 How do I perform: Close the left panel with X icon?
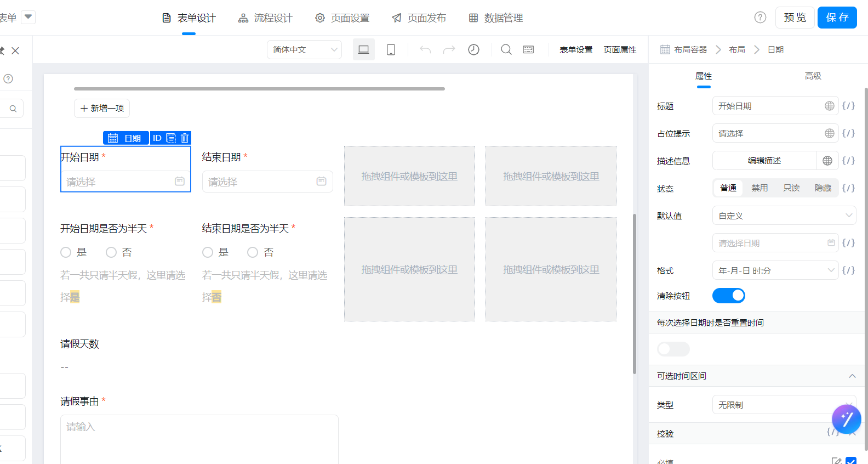pyautogui.click(x=15, y=50)
